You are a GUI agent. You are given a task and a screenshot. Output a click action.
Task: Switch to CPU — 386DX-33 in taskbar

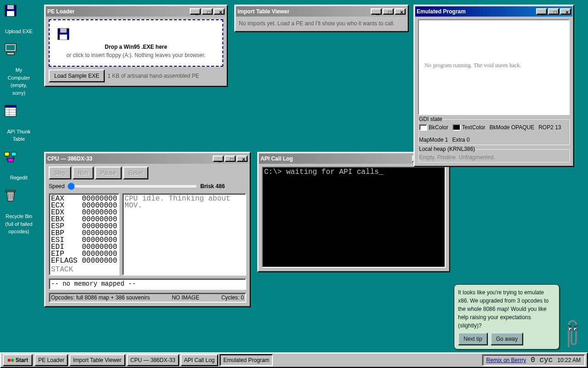(153, 360)
